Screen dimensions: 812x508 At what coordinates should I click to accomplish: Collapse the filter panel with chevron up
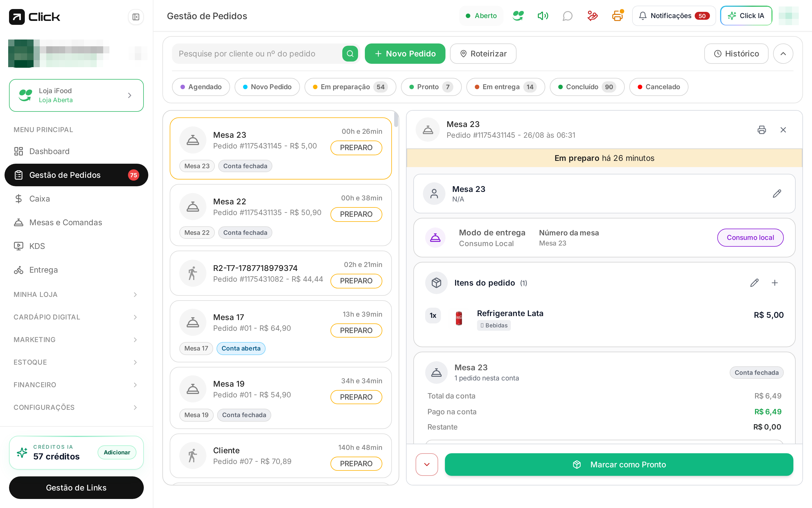point(783,54)
